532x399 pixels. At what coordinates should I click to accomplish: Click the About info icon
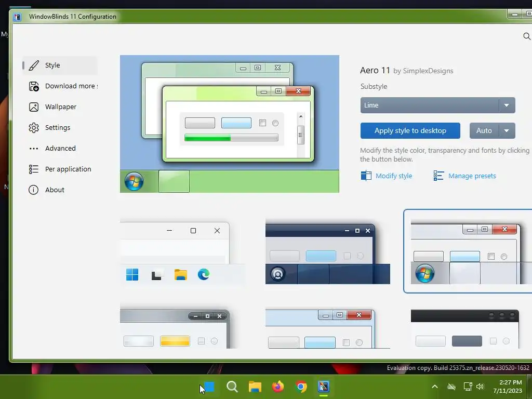point(34,190)
